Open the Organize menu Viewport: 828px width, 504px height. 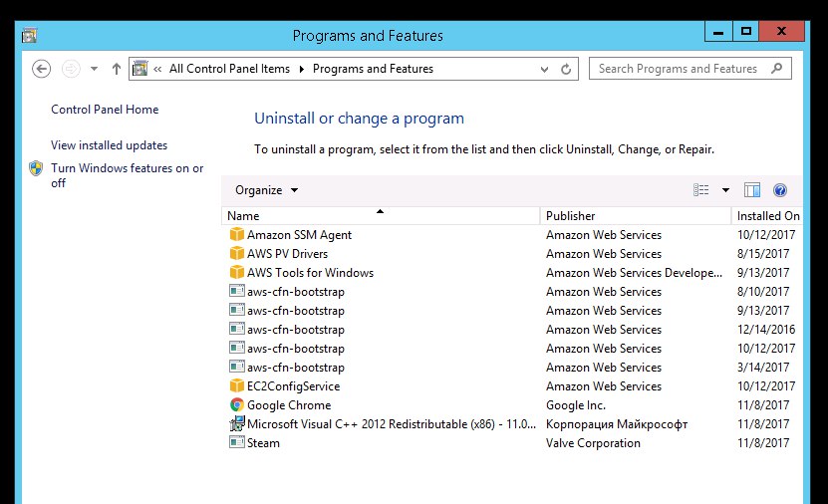(x=267, y=190)
